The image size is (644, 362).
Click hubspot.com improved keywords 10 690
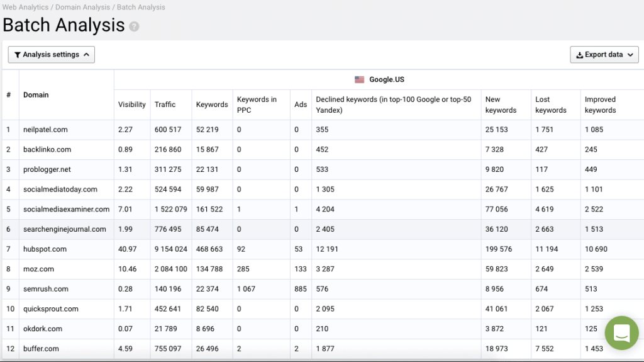pyautogui.click(x=596, y=249)
